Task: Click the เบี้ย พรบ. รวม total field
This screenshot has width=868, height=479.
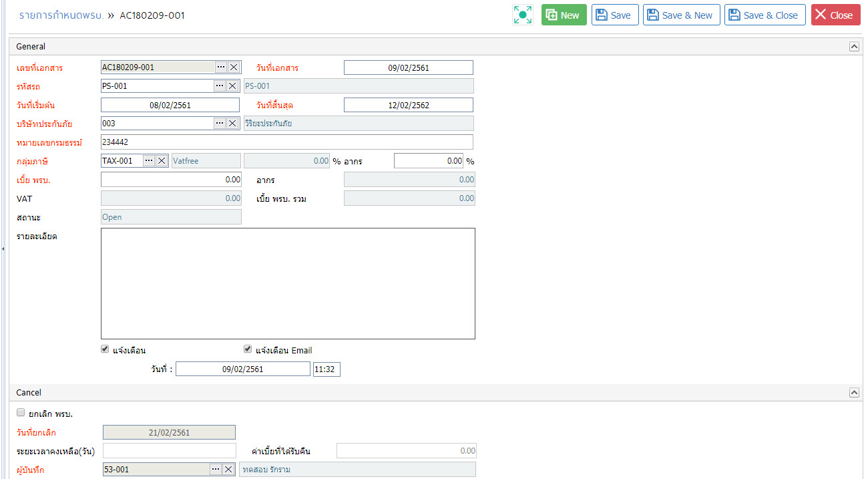Action: coord(409,198)
